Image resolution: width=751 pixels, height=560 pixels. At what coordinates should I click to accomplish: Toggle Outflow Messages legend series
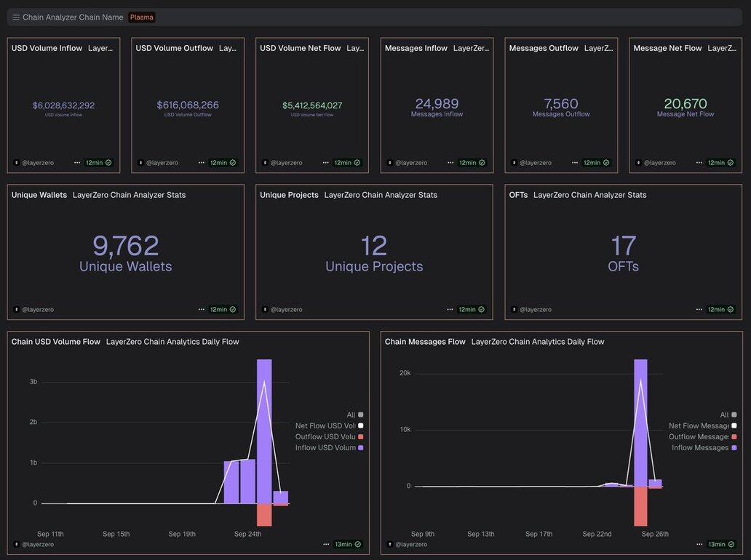(x=703, y=437)
